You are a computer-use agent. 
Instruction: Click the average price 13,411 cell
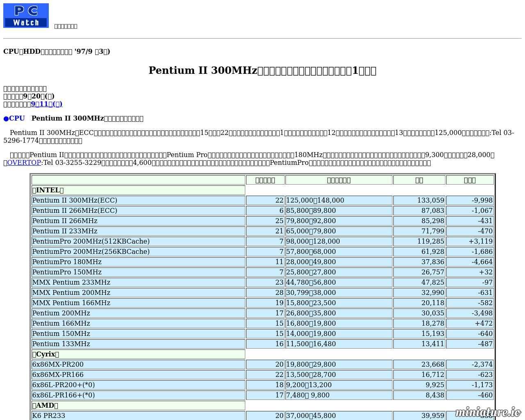[419, 344]
